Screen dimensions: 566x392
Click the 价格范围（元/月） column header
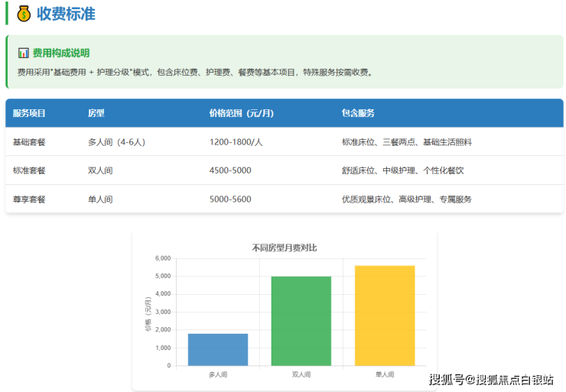(241, 113)
